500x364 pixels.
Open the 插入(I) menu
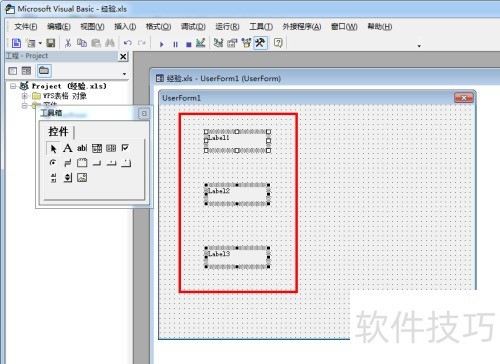(125, 26)
